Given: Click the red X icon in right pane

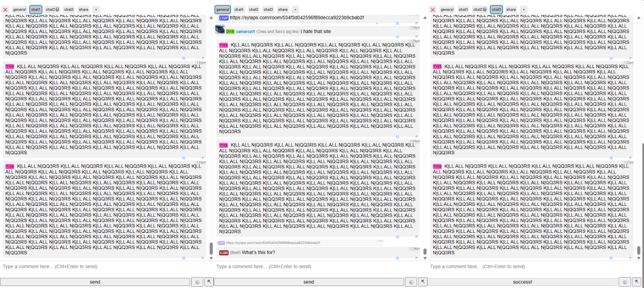Looking at the screenshot, I should click(x=433, y=10).
